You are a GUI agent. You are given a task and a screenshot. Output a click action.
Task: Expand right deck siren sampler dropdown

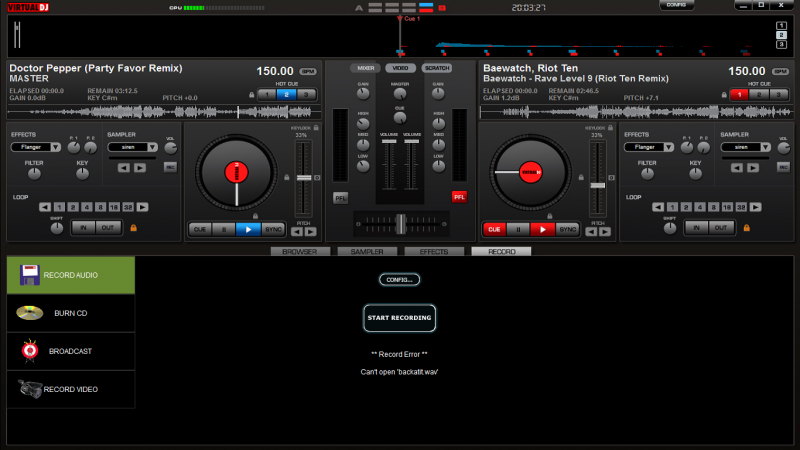click(765, 147)
